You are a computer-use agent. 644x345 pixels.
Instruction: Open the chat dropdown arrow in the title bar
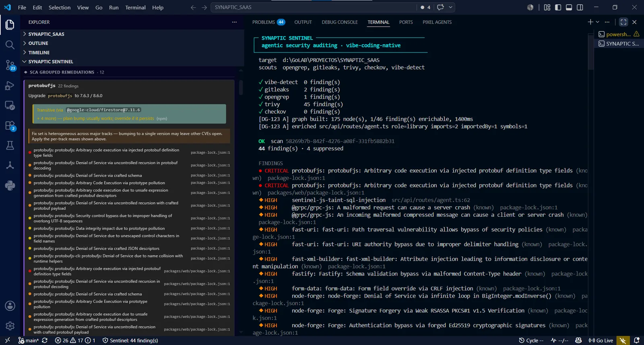pos(450,7)
